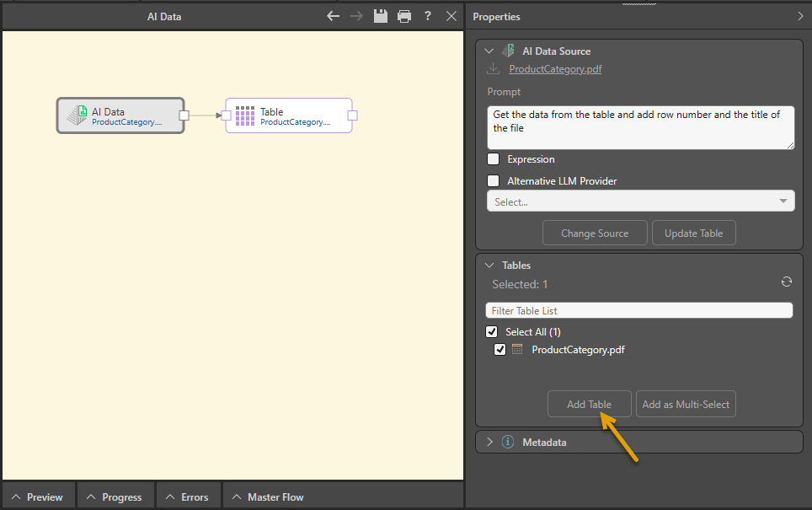Image resolution: width=812 pixels, height=510 pixels.
Task: Select the AI Data node on canvas
Action: [120, 116]
